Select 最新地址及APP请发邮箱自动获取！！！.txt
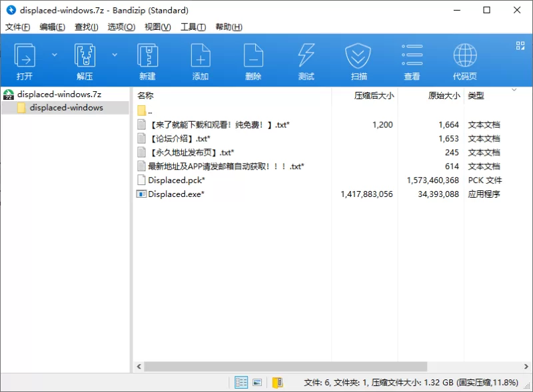Image resolution: width=533 pixels, height=392 pixels. (226, 166)
